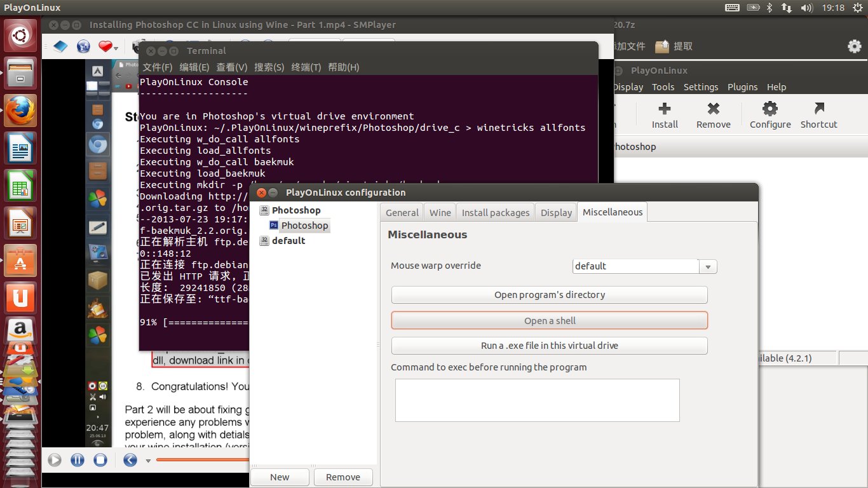Launch Firefox from the launcher
868x488 pixels.
pyautogui.click(x=20, y=111)
